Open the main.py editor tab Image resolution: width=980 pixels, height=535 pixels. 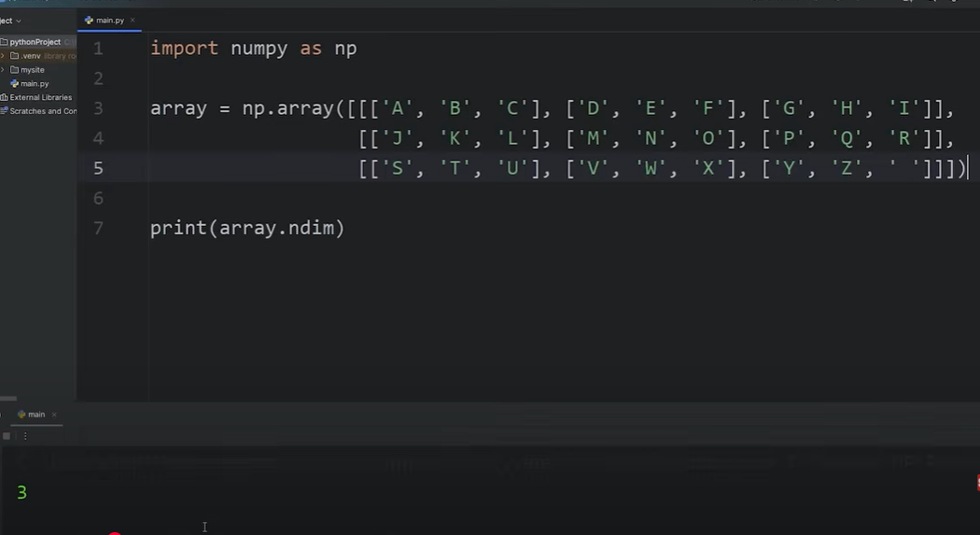click(108, 20)
